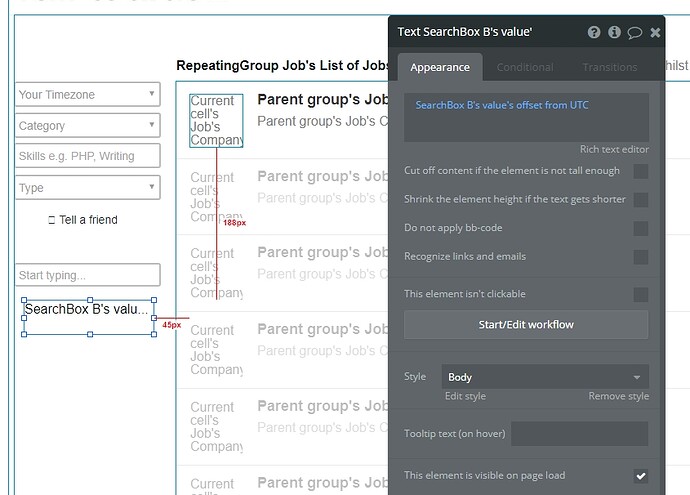Toggle This element isn't clickable checkbox
This screenshot has width=690, height=495.
pyautogui.click(x=641, y=294)
